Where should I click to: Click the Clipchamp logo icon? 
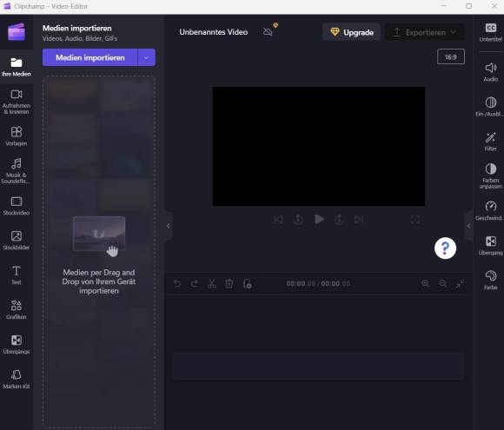pyautogui.click(x=17, y=31)
